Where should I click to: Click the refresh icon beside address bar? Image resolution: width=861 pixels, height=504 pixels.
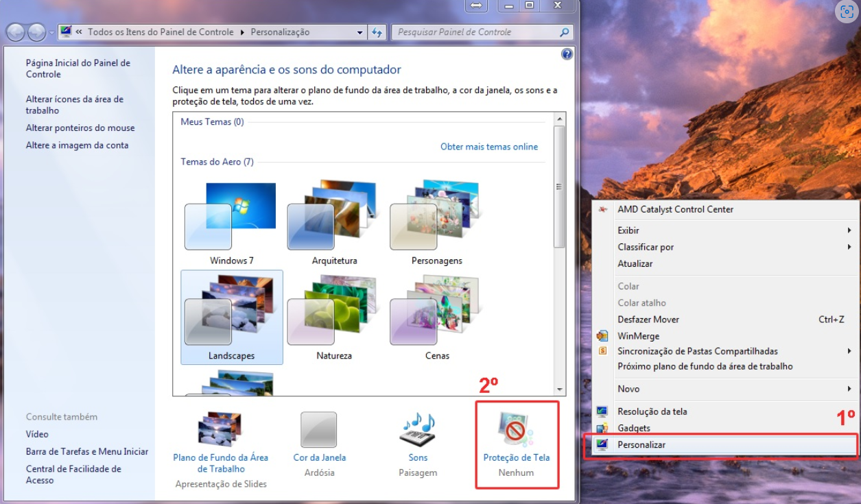(377, 32)
